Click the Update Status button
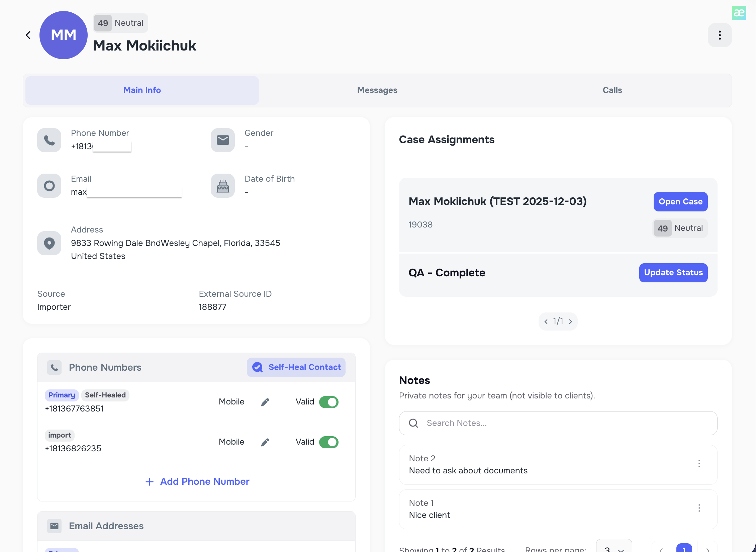 pos(673,273)
